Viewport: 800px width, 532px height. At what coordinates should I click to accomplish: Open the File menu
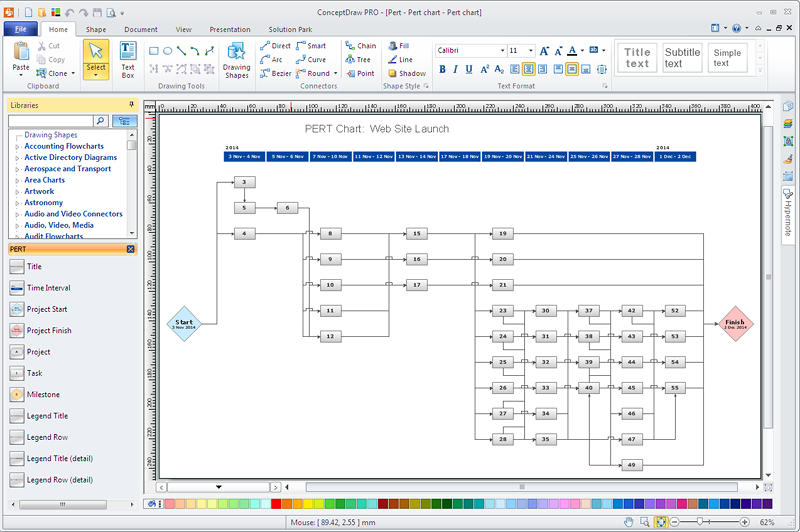(x=20, y=29)
